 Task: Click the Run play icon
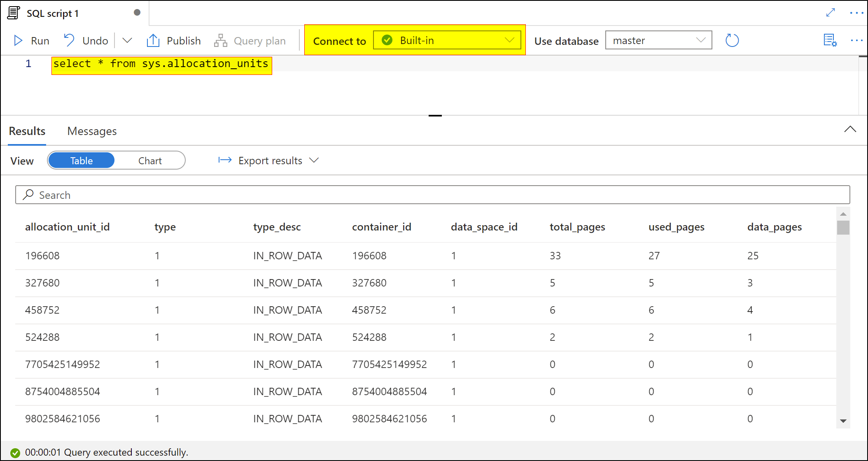[x=18, y=40]
